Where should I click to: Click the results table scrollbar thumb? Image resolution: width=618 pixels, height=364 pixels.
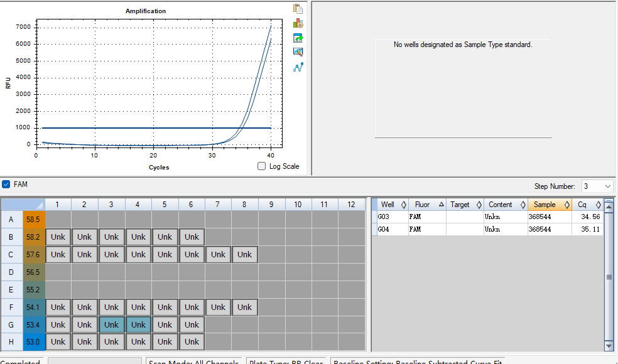[x=609, y=277]
